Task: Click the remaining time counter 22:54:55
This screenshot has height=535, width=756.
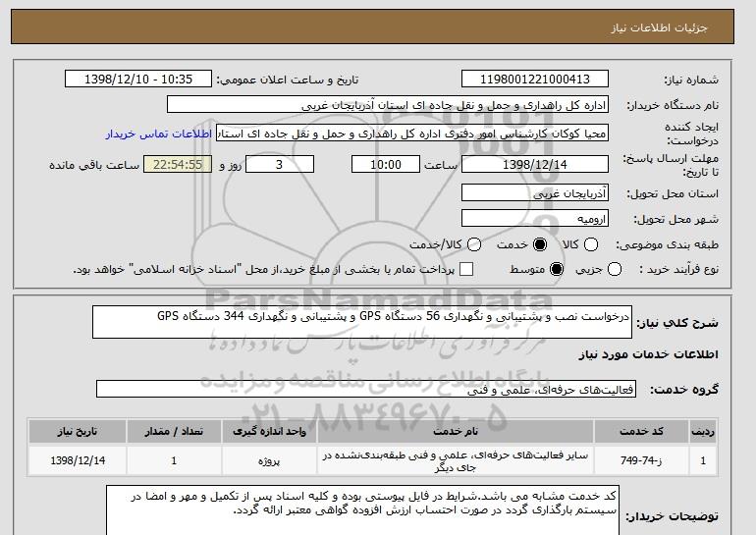Action: pyautogui.click(x=178, y=164)
